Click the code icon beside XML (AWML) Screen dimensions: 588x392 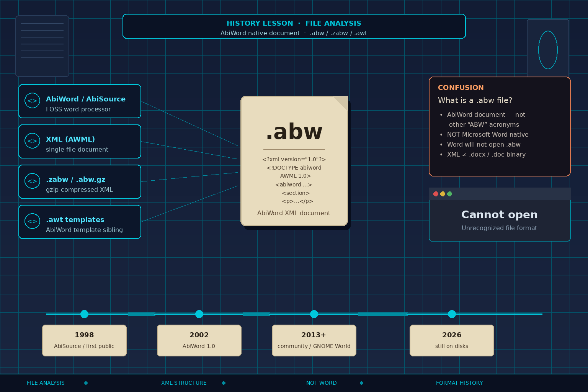32,141
